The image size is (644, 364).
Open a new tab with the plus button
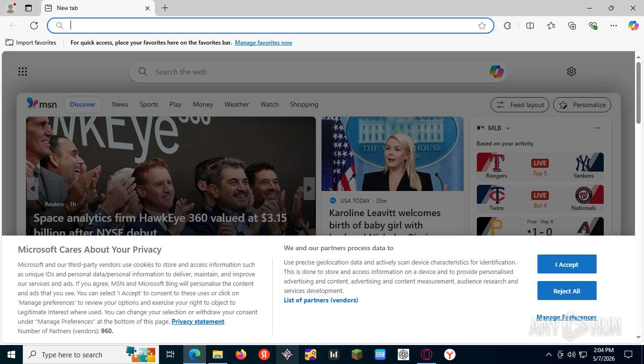pos(165,8)
